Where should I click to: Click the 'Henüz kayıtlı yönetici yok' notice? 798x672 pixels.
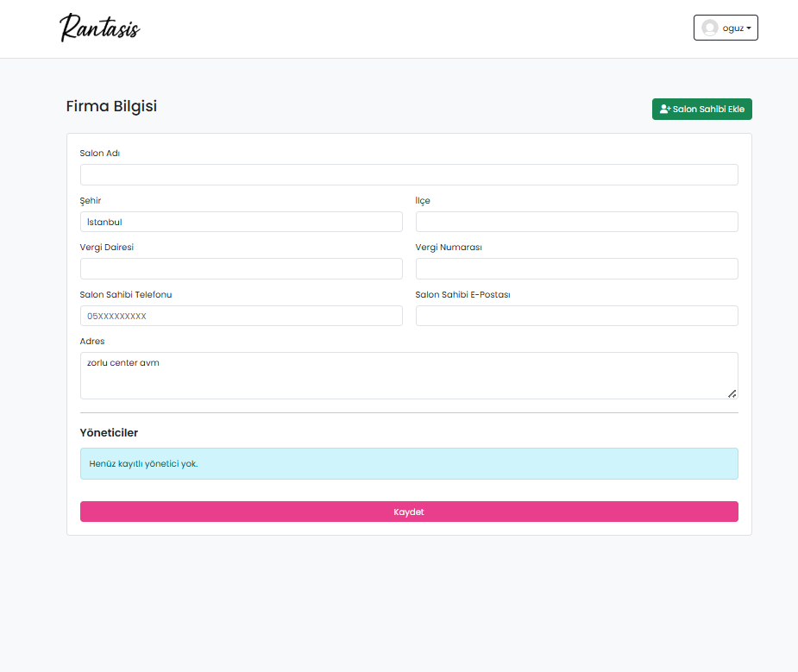click(409, 463)
